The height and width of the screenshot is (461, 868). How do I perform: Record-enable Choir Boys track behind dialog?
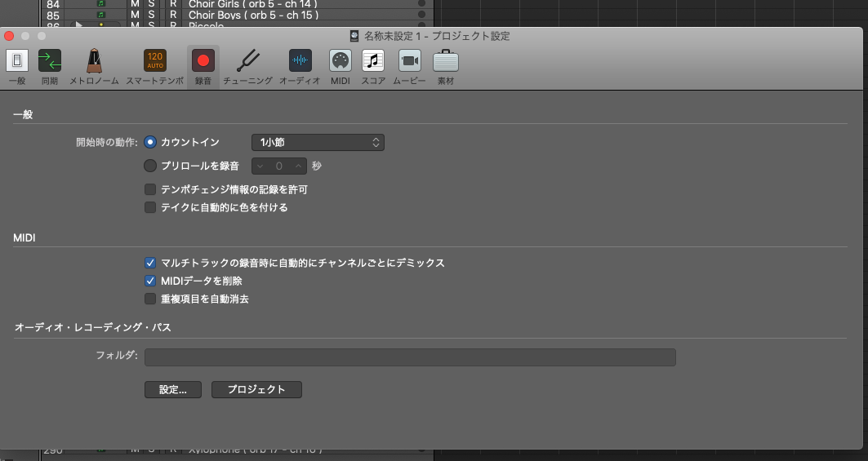[x=173, y=15]
